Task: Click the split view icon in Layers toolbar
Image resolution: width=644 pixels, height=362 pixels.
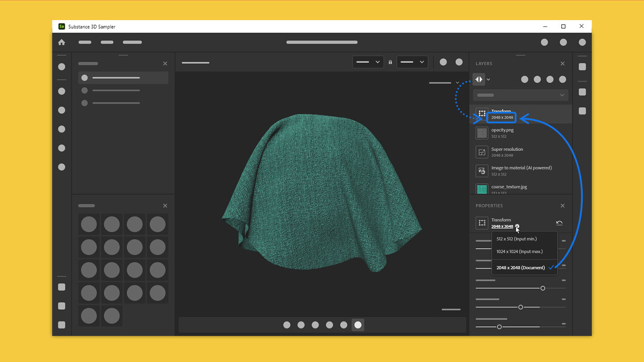Action: click(479, 79)
